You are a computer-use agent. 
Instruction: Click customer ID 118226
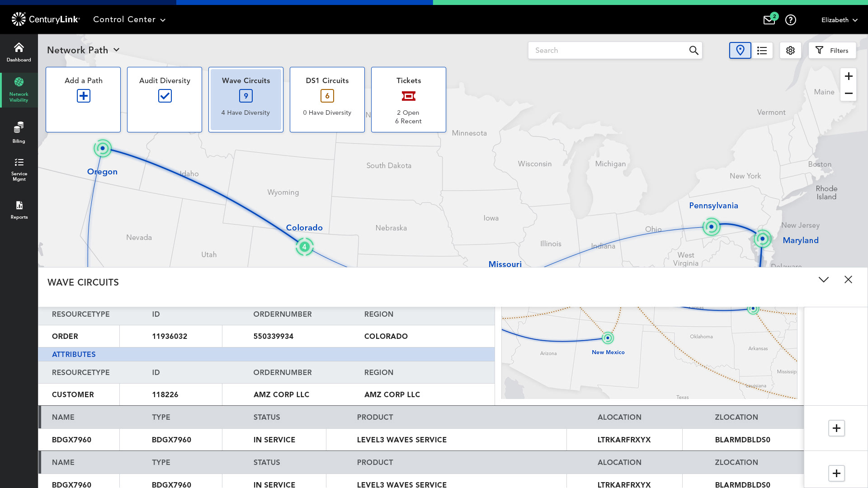coord(165,394)
